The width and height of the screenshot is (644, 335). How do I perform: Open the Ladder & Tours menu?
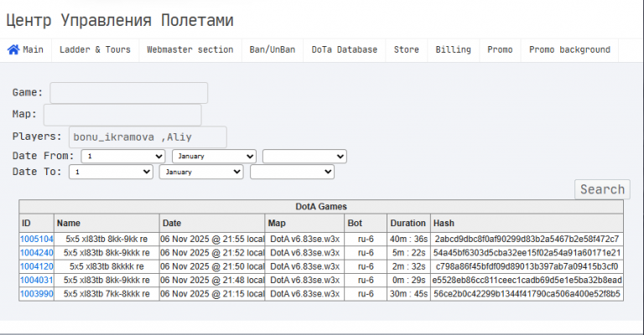pos(95,50)
